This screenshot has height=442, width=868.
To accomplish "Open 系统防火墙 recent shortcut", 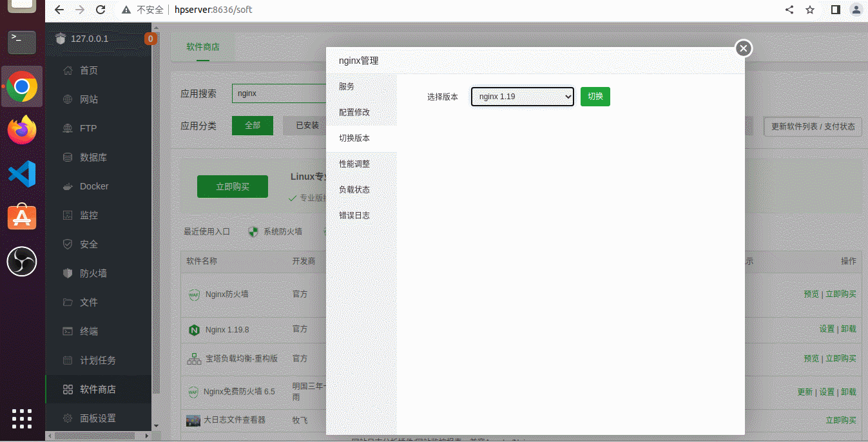I will [x=275, y=232].
